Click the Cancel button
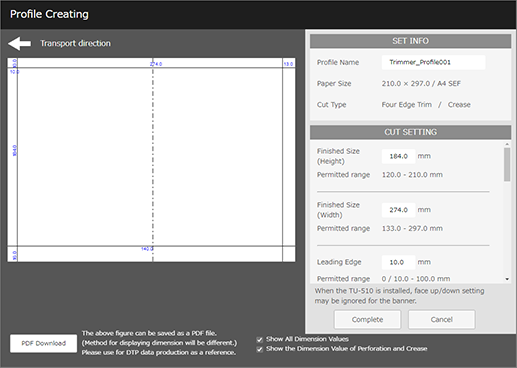 tap(441, 319)
